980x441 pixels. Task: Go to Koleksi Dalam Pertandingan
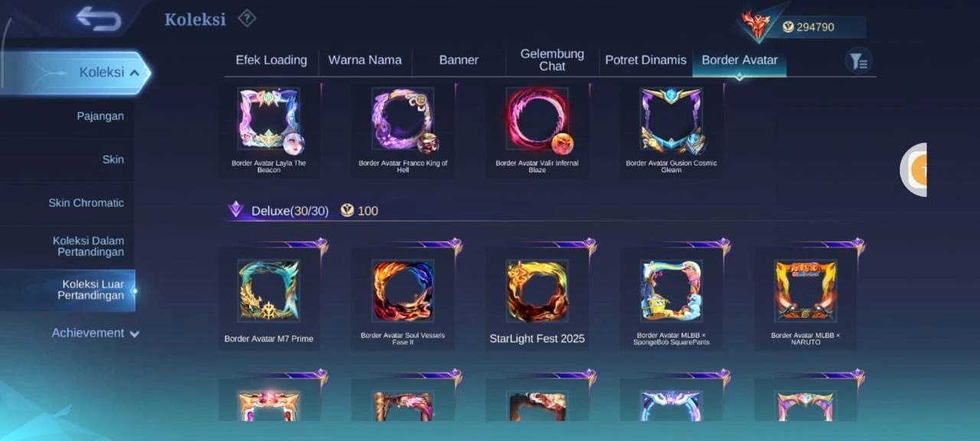(x=88, y=246)
